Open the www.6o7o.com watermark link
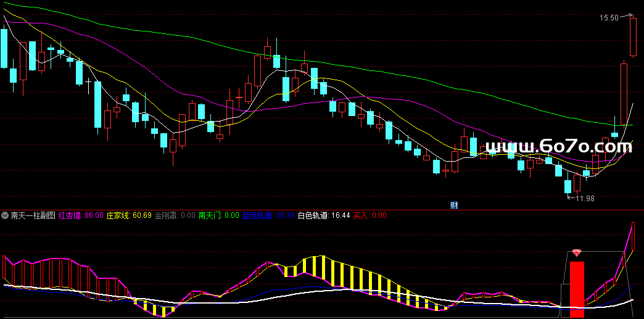This screenshot has height=319, width=644. 558,147
